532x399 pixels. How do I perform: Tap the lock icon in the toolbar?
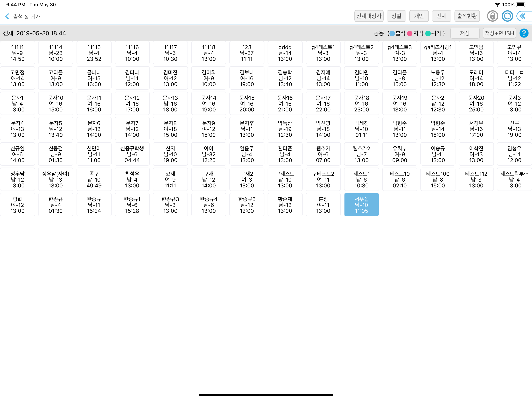click(492, 16)
